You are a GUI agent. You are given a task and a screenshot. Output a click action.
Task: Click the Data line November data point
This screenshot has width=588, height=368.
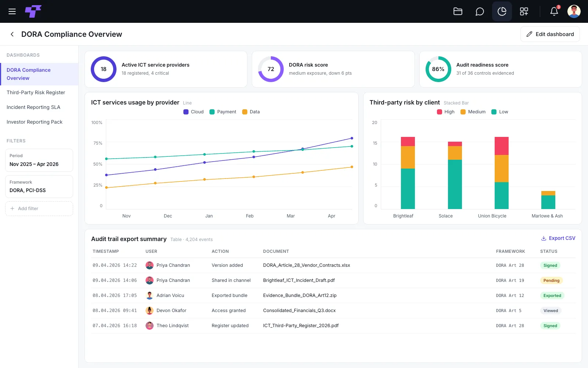pos(107,188)
